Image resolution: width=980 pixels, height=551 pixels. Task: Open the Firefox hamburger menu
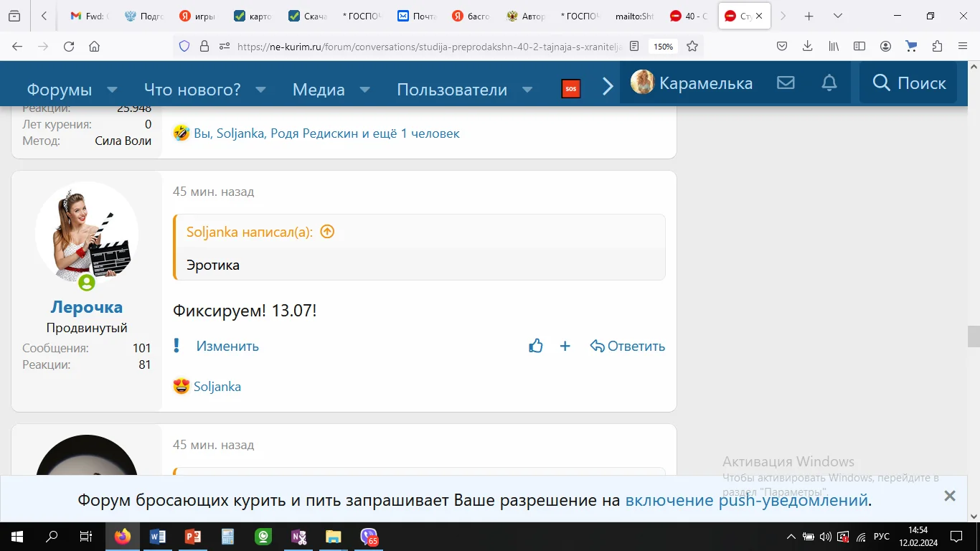pyautogui.click(x=963, y=46)
